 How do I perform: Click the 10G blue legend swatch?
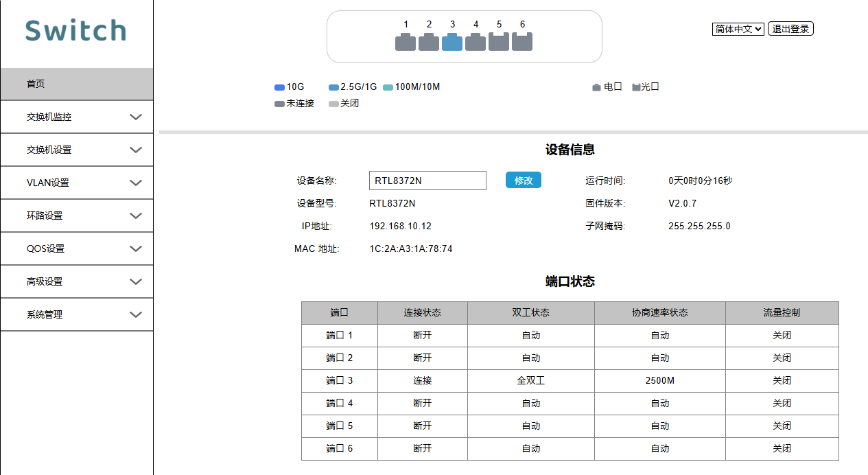pos(279,87)
